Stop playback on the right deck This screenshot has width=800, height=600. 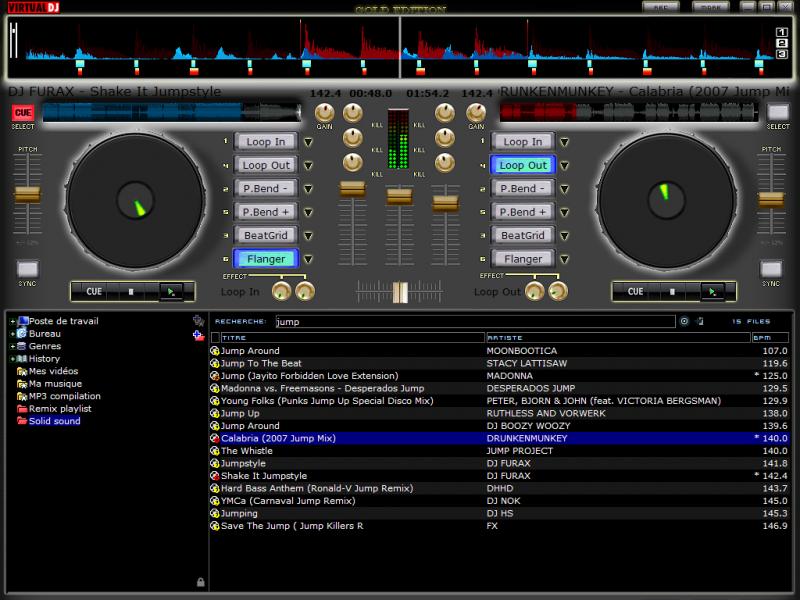click(672, 292)
